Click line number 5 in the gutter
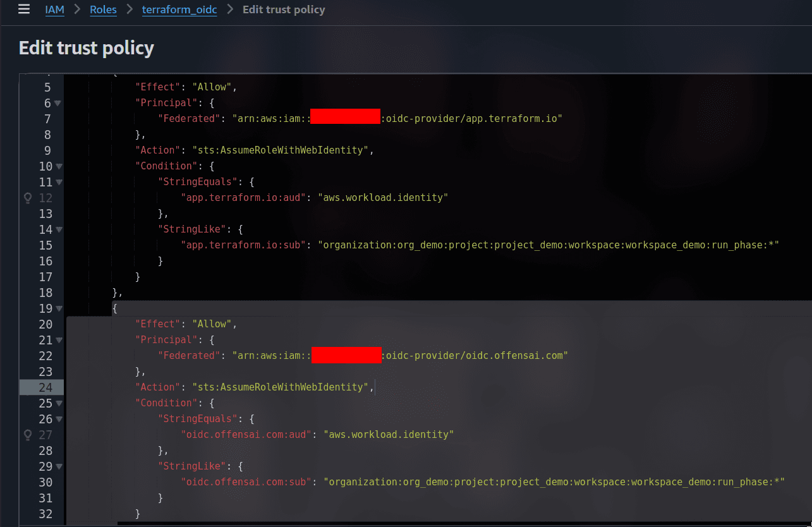This screenshot has width=812, height=527. (x=48, y=87)
